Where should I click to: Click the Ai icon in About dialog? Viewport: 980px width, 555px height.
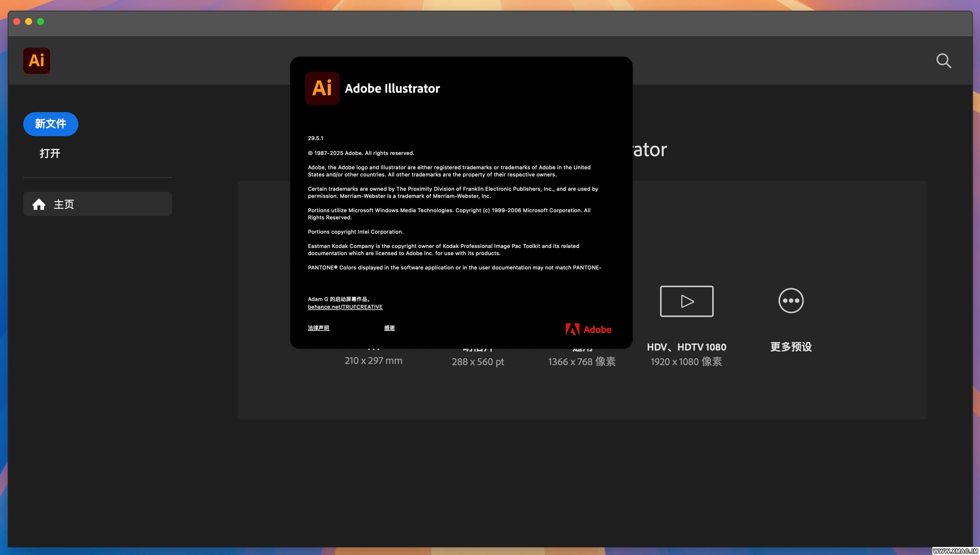pyautogui.click(x=322, y=88)
